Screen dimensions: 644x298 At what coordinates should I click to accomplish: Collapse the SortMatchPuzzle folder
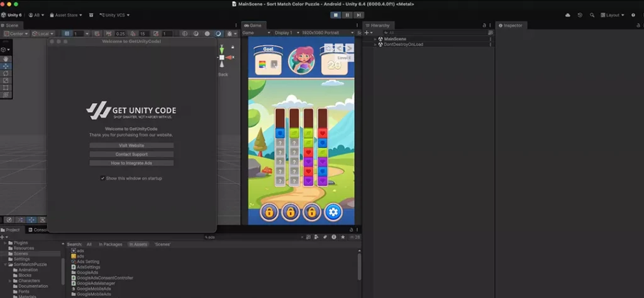(x=5, y=265)
